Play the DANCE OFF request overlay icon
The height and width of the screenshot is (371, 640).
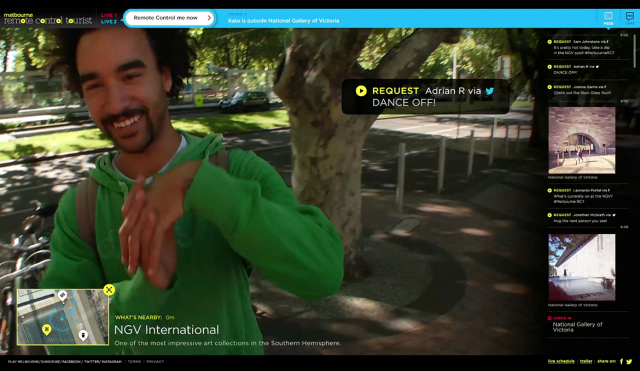tap(361, 91)
